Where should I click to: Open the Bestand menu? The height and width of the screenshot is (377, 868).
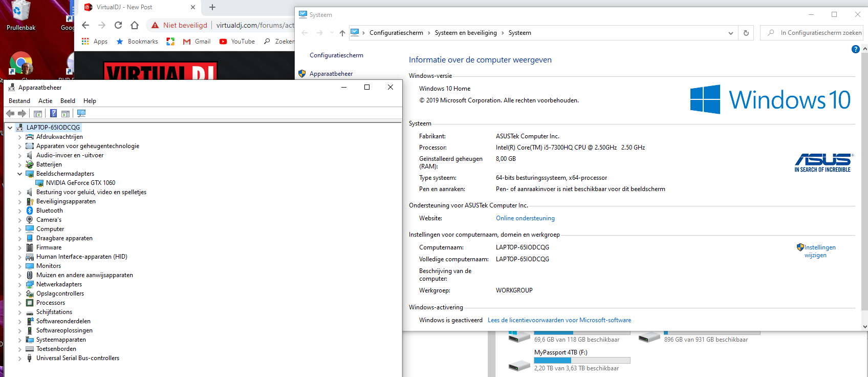point(19,101)
